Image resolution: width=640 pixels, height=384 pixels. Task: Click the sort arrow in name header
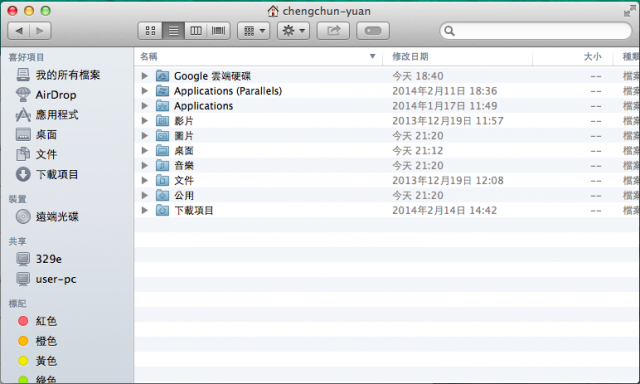click(372, 56)
